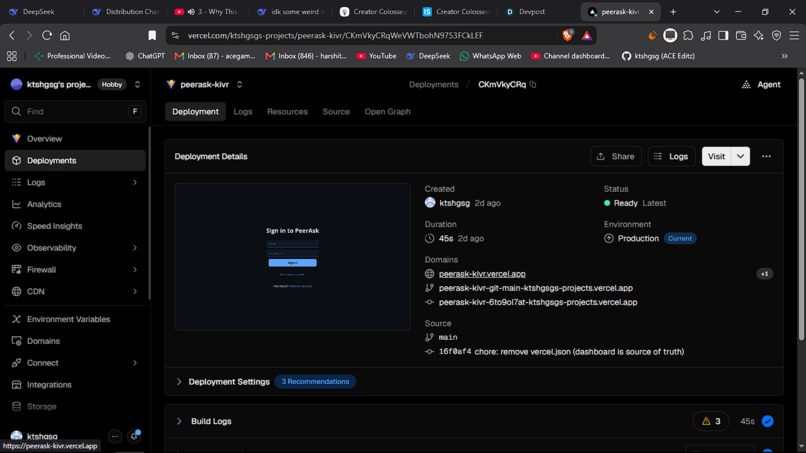
Task: Expand Deployment Settings section
Action: [179, 382]
